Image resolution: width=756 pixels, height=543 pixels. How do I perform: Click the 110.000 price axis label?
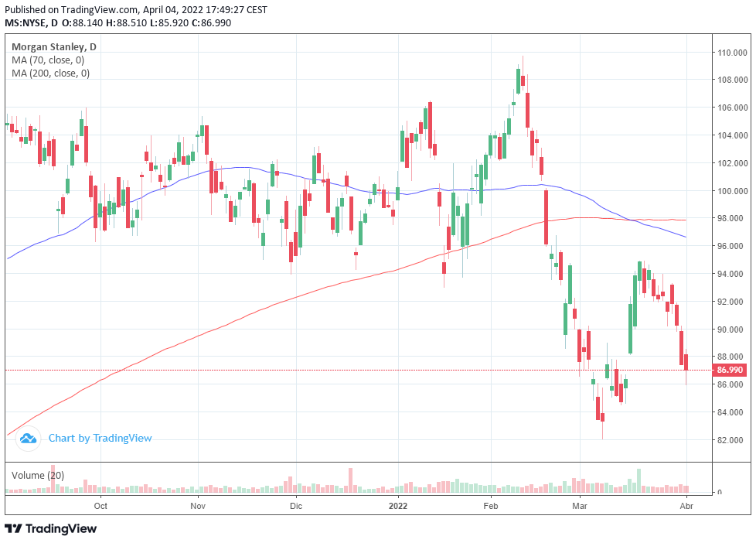pyautogui.click(x=732, y=53)
